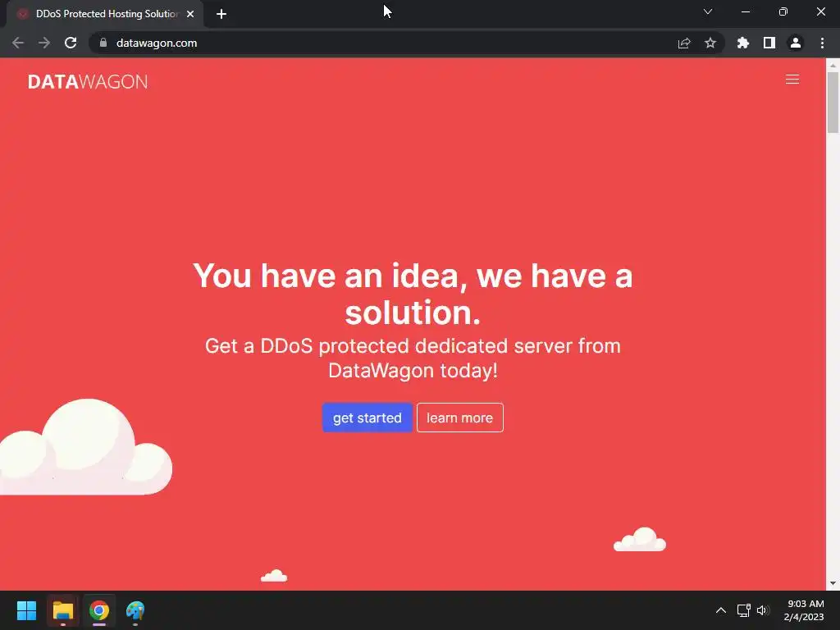Open the browser side panel
840x630 pixels.
[769, 43]
